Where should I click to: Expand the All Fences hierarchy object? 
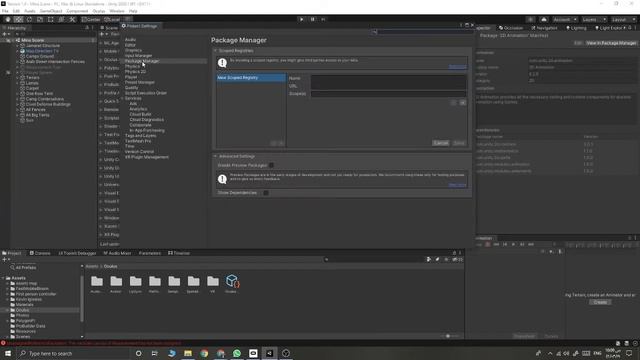18,110
